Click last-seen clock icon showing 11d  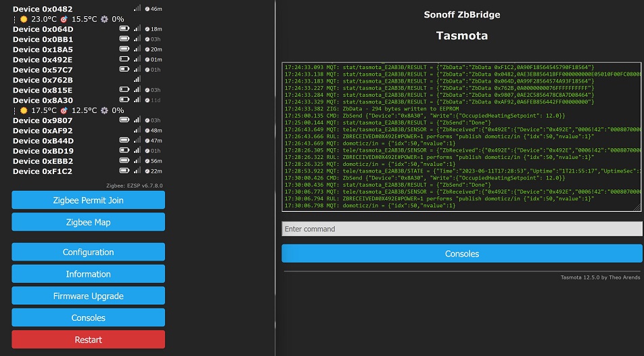point(147,100)
